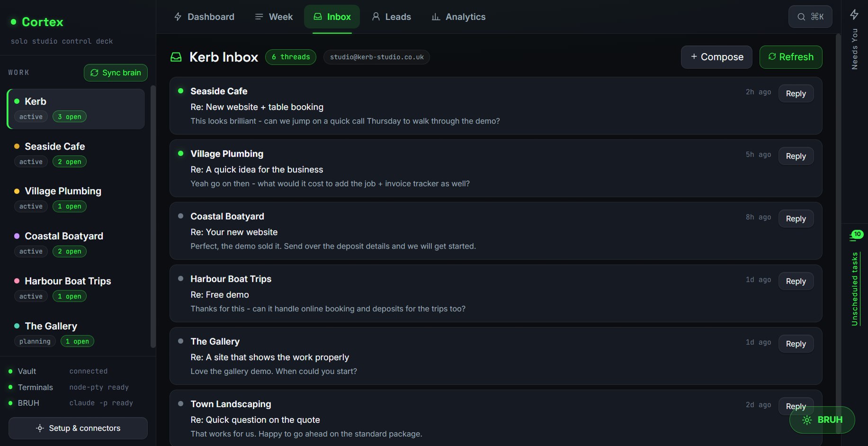The height and width of the screenshot is (446, 868).
Task: Click the purple dot next to Coastal Boatyard
Action: click(17, 236)
